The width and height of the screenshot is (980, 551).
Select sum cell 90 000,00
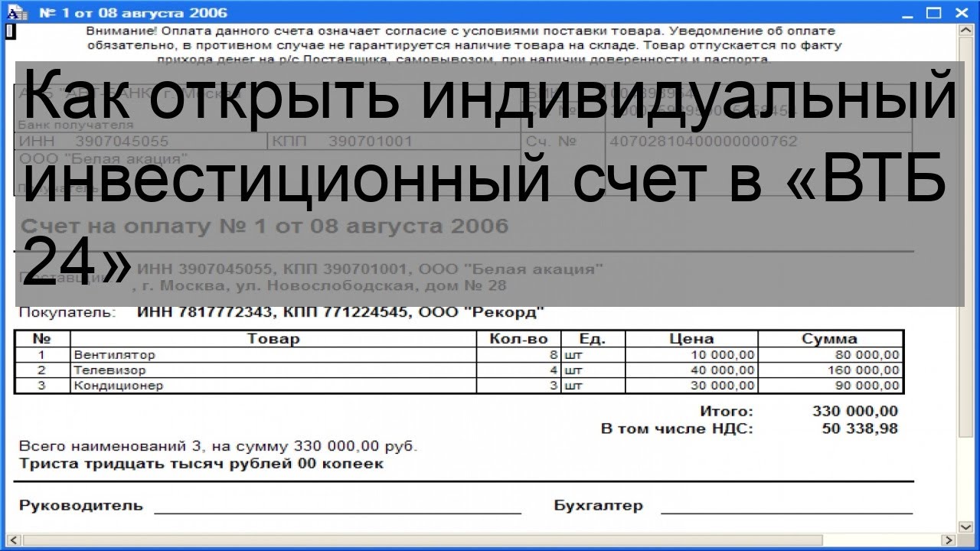click(x=831, y=386)
